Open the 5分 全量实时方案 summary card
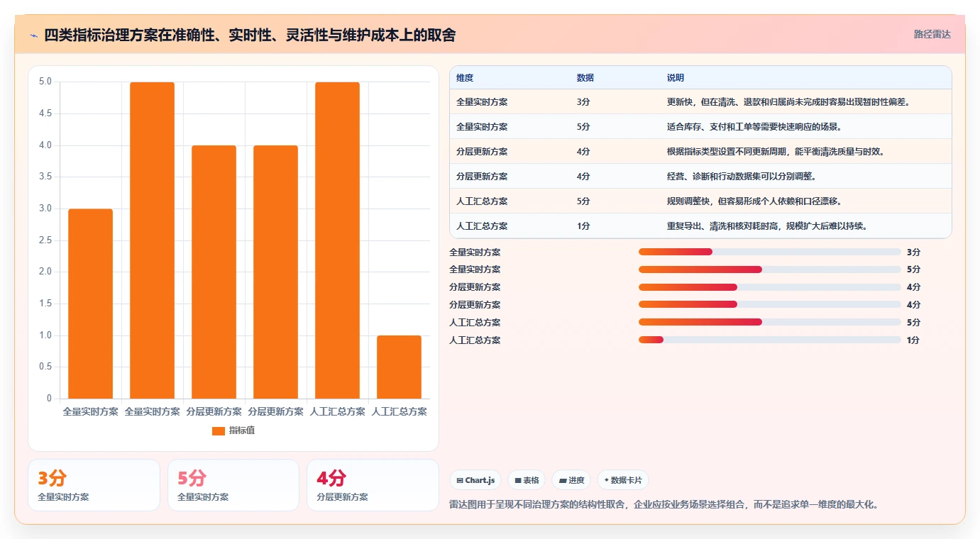Viewport: 980px width, 539px height. [x=233, y=485]
